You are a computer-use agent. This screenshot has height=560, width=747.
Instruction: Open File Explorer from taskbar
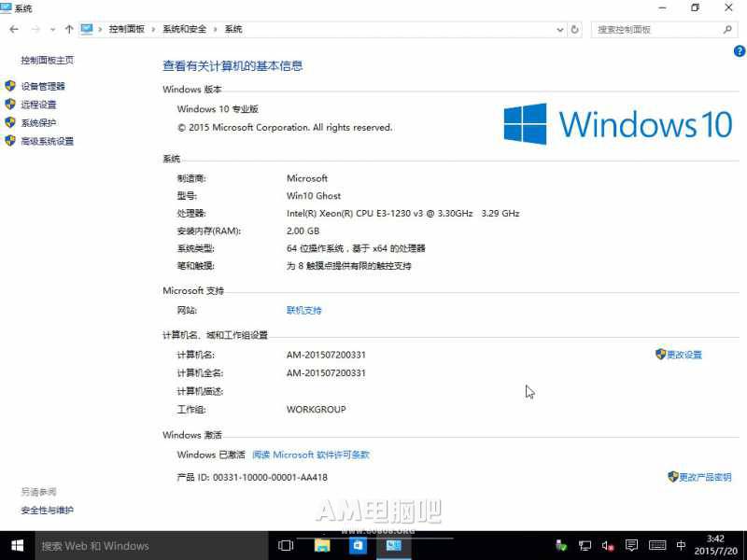322,546
